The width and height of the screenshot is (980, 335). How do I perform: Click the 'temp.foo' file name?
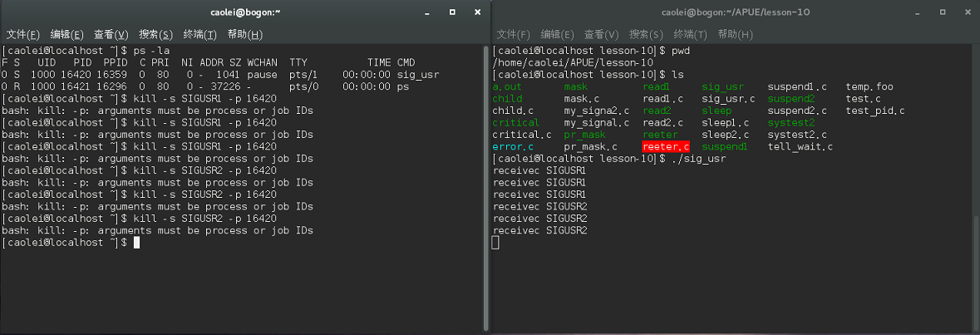point(869,87)
